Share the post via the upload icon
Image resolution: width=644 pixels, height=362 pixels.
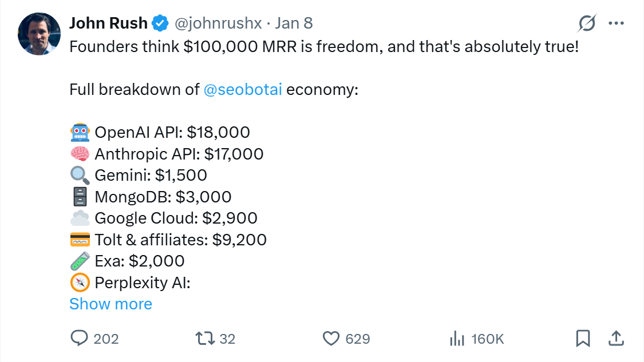615,339
